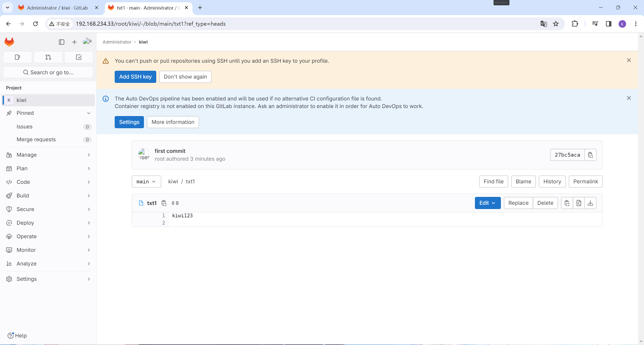Click the Add SSH key button
This screenshot has width=644, height=345.
click(x=135, y=77)
